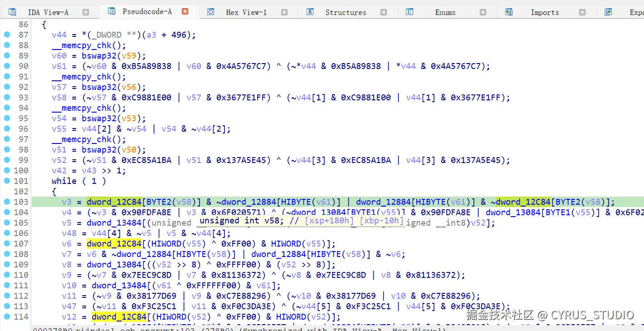Toggle breakpoint dot on line 101

click(7, 181)
